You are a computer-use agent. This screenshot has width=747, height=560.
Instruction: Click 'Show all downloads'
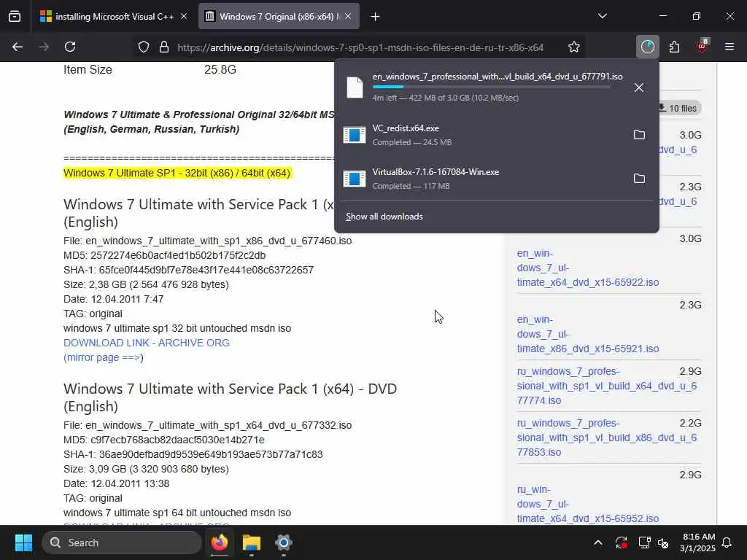click(384, 217)
